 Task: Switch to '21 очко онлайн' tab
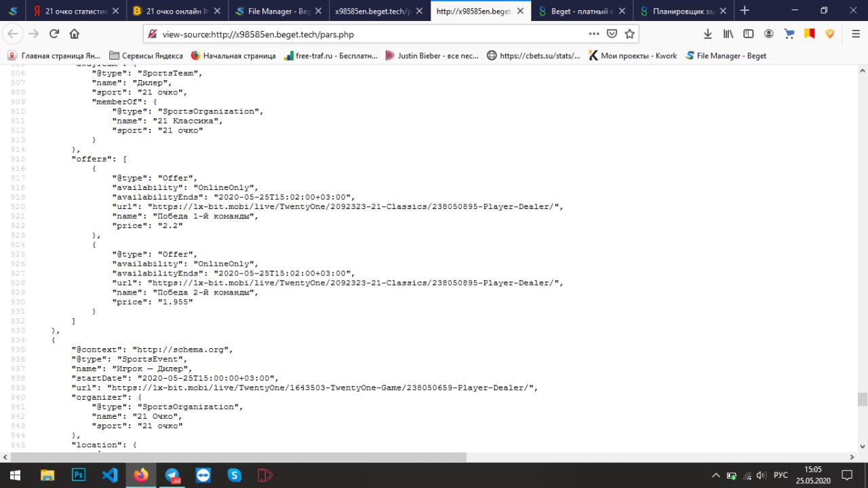176,11
